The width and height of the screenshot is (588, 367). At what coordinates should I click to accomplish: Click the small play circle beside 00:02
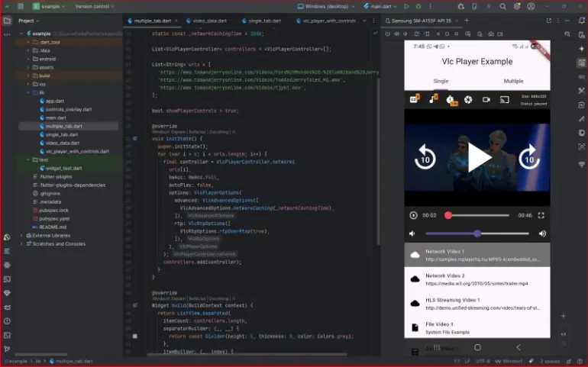(413, 215)
